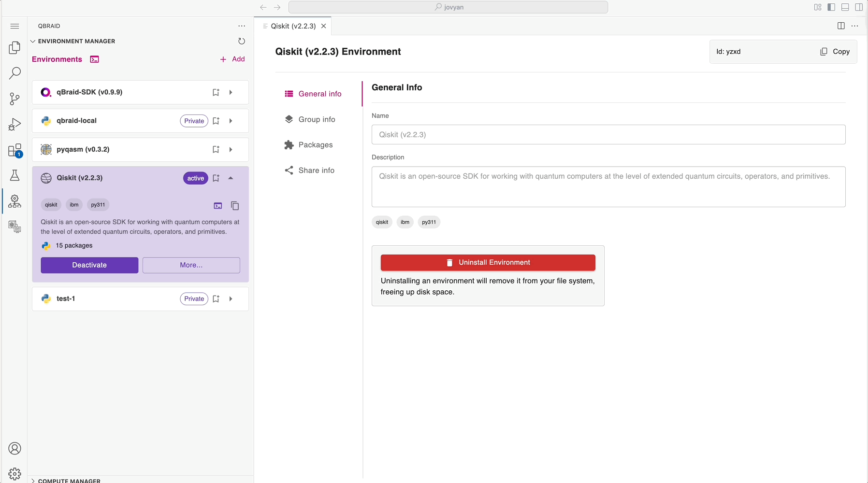The height and width of the screenshot is (483, 868).
Task: Click the qBraid-SDK logo icon
Action: [46, 92]
